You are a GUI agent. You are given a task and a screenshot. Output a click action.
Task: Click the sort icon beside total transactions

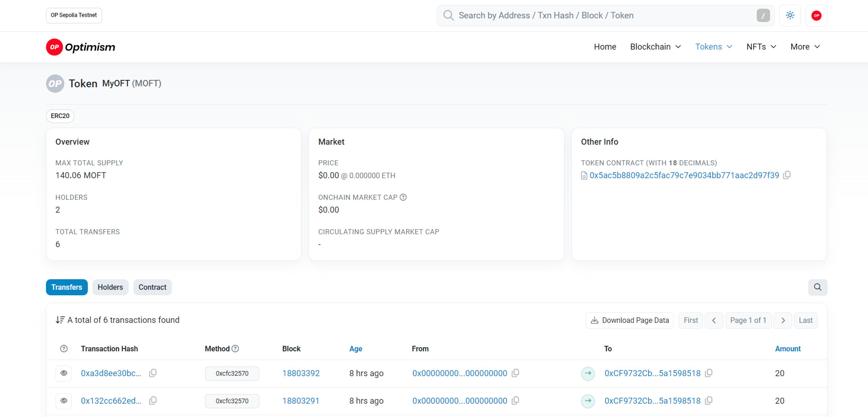[60, 320]
